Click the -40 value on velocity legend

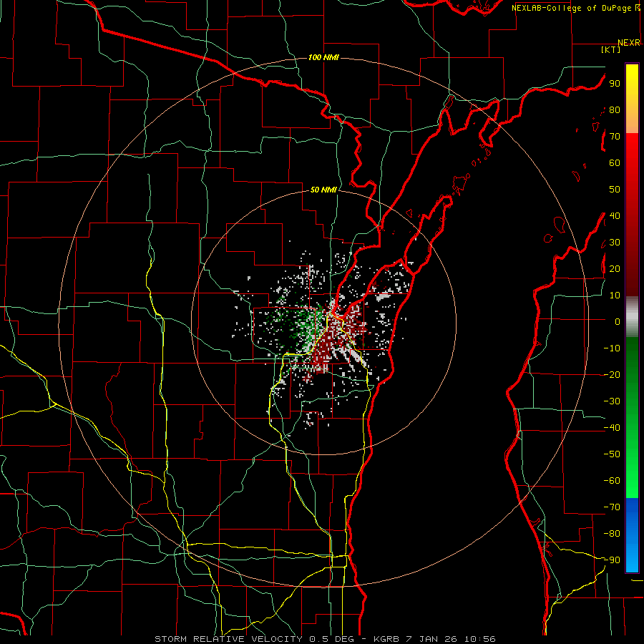point(612,428)
